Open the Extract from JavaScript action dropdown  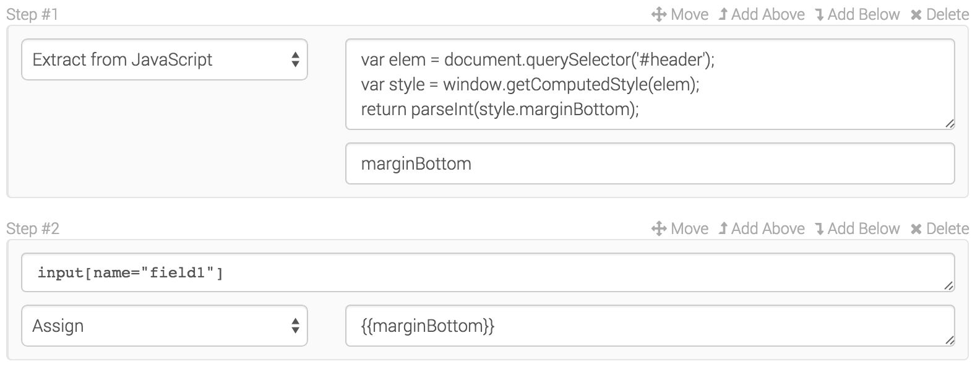pyautogui.click(x=164, y=59)
